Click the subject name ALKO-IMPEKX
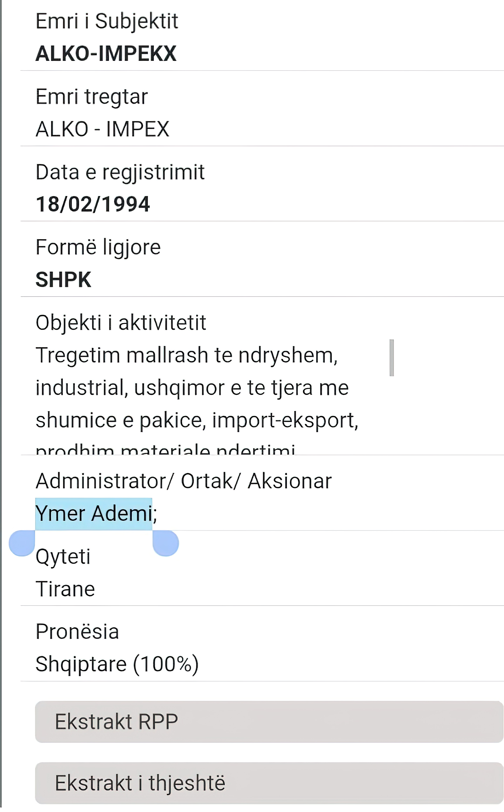This screenshot has height=812, width=504. pyautogui.click(x=106, y=53)
